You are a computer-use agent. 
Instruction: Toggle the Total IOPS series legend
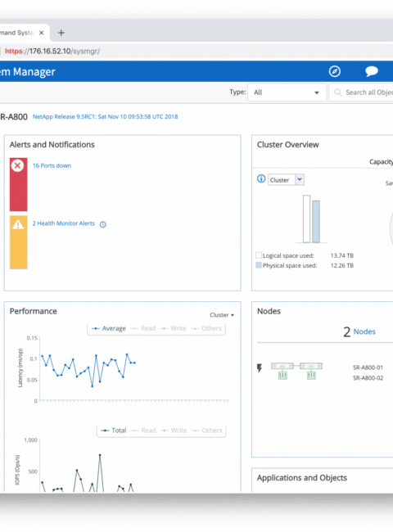114,431
